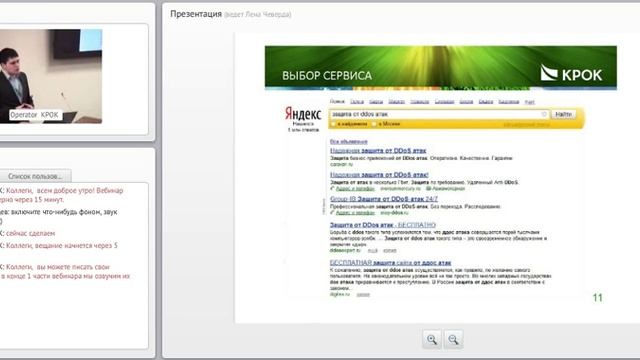
Task: Open the Список пользов... tab
Action: click(35, 176)
